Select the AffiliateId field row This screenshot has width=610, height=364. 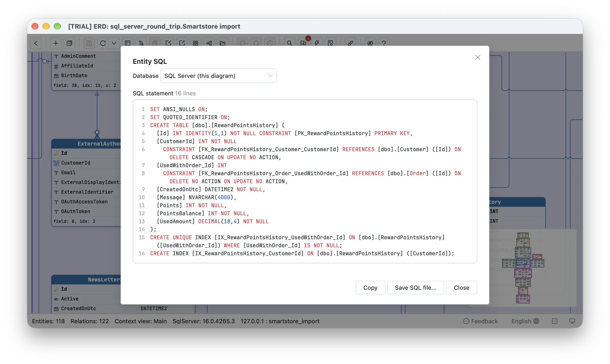click(86, 66)
